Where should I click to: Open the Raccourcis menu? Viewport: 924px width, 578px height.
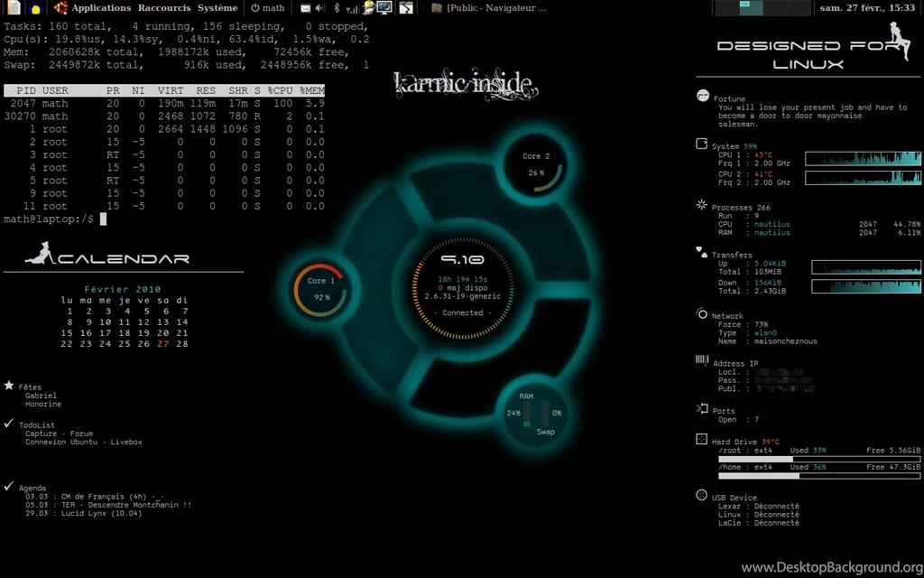[164, 8]
